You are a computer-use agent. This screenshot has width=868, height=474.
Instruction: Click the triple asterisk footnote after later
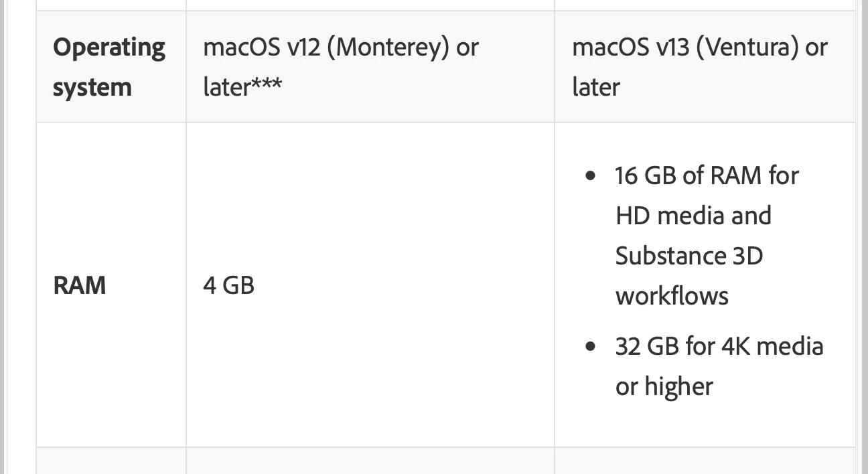point(267,87)
